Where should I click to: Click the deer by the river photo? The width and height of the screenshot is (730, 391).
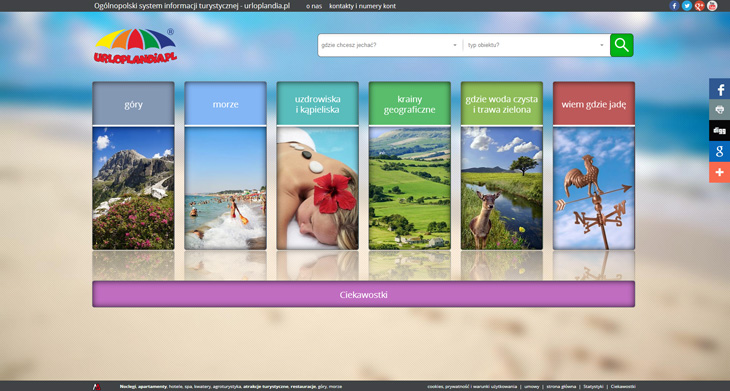502,189
